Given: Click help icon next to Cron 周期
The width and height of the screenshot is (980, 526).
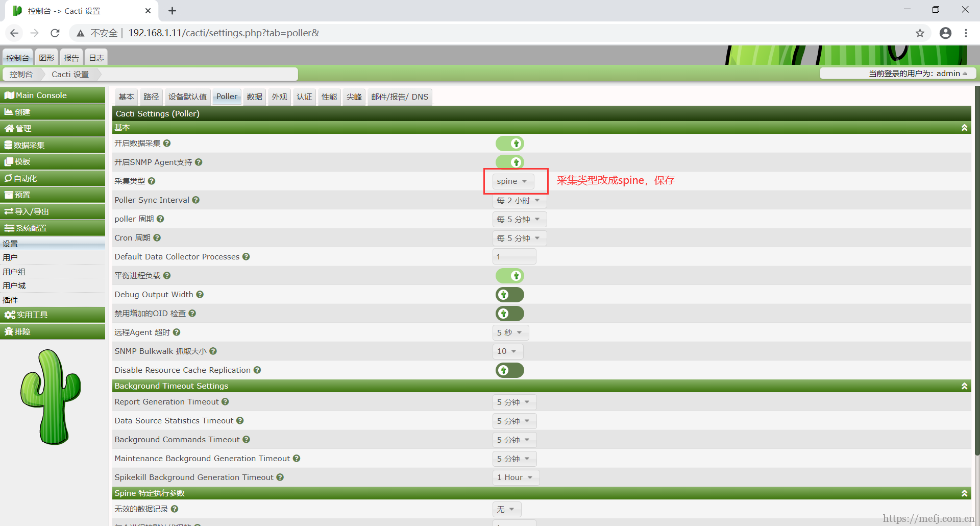Looking at the screenshot, I should pyautogui.click(x=157, y=238).
